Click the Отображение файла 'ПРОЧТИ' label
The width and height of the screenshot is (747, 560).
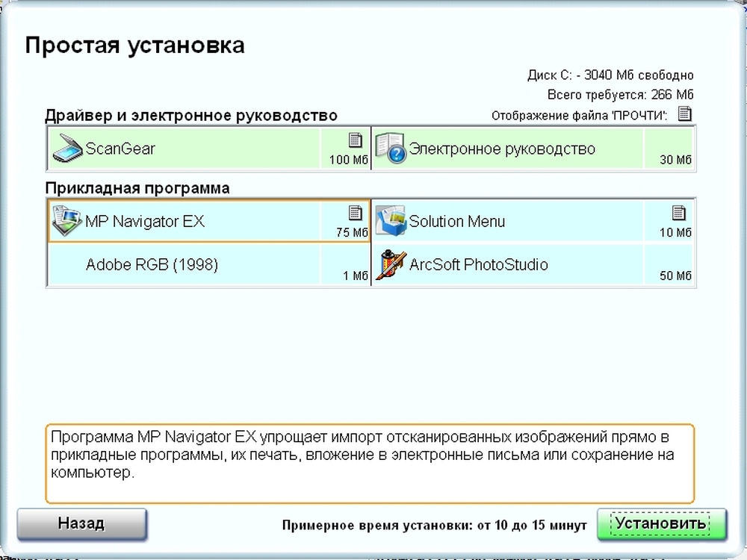pos(580,116)
